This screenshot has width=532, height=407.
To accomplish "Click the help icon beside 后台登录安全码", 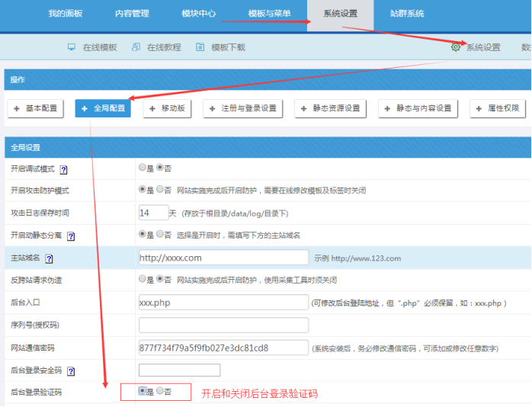I will 71,371.
